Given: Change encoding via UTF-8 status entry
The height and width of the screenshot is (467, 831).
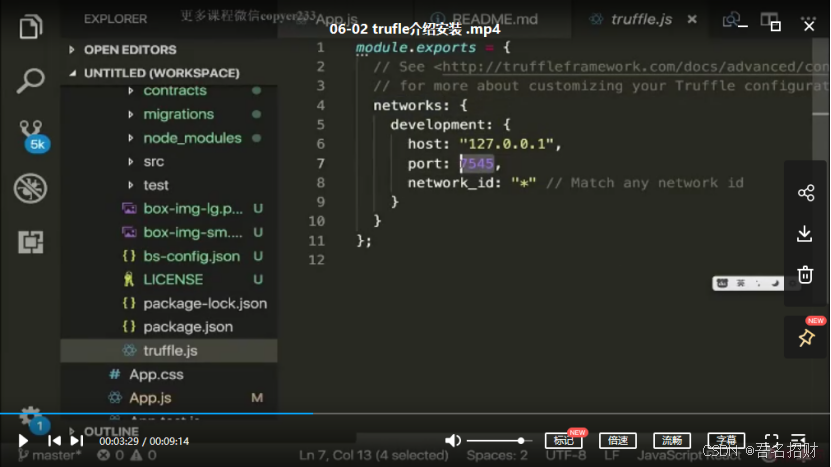Looking at the screenshot, I should pos(566,455).
